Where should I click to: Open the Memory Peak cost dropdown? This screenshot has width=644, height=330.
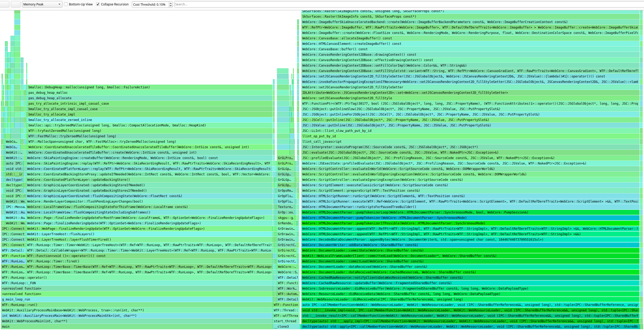(42, 4)
